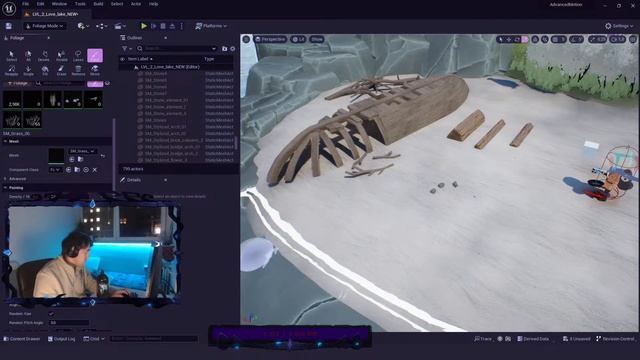Screen dimensions: 640x360
Task: Open the Cinematics clapperboard dropdown
Action: (120, 26)
